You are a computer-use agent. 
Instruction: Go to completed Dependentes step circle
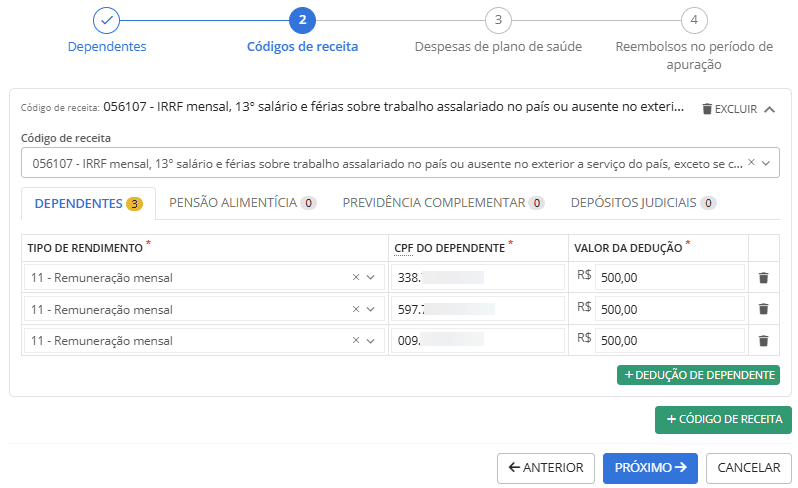[107, 20]
